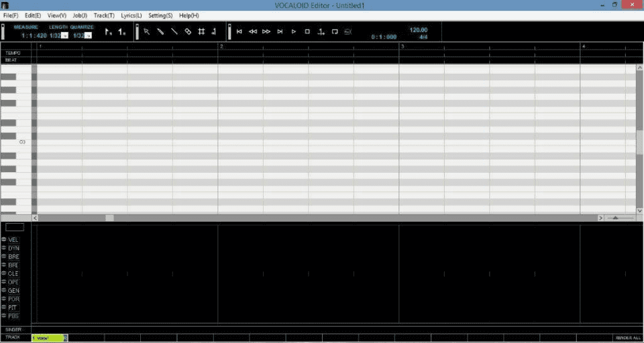Select the POR control parameter
The image size is (644, 343).
coord(13,299)
